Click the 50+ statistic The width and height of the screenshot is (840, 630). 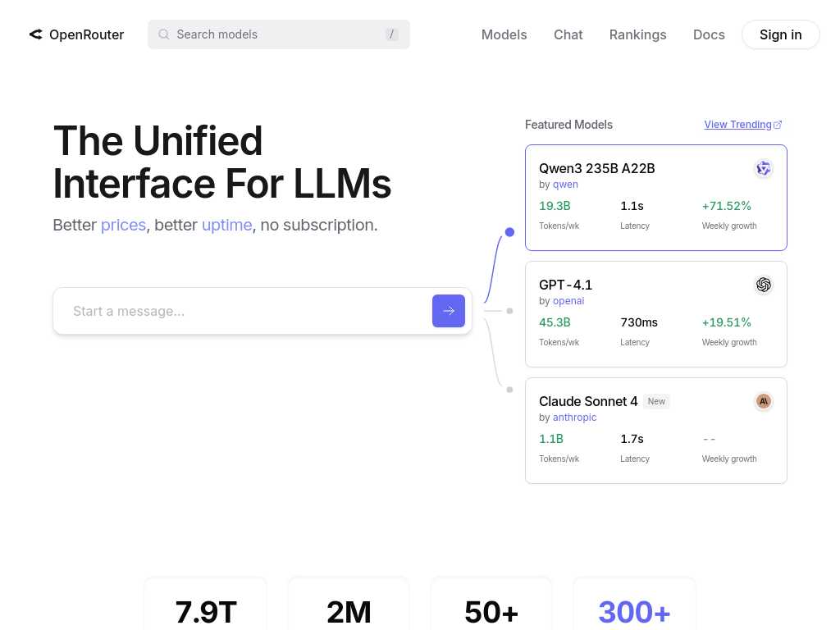pyautogui.click(x=491, y=612)
